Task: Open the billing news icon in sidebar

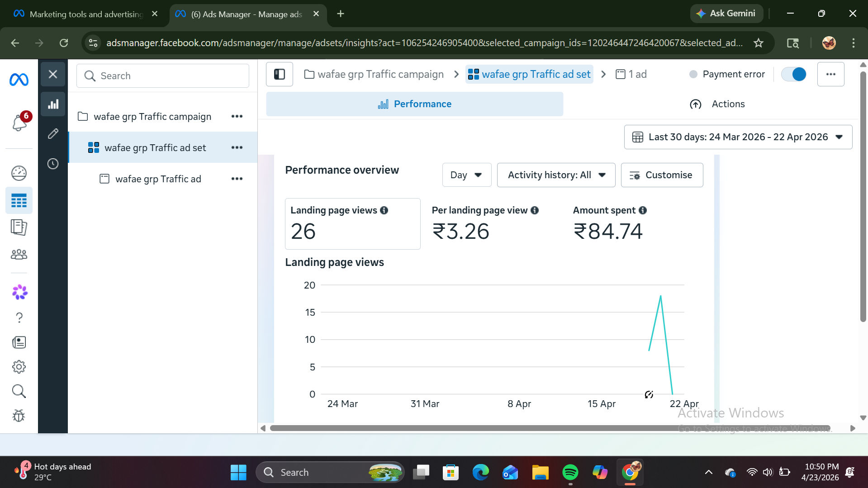Action: pos(19,342)
